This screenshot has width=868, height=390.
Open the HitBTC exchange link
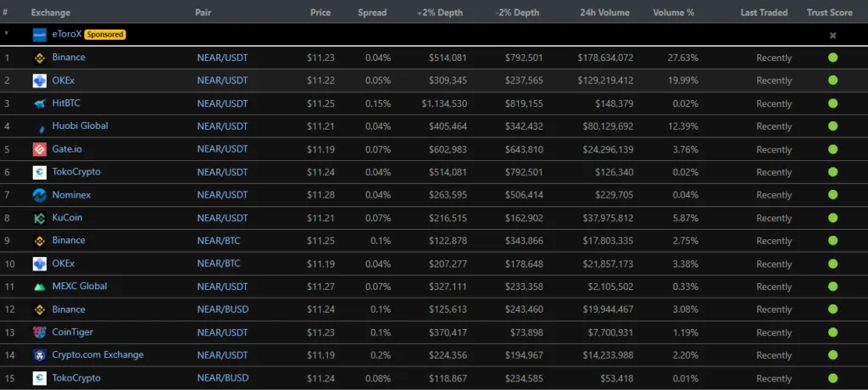tap(66, 103)
